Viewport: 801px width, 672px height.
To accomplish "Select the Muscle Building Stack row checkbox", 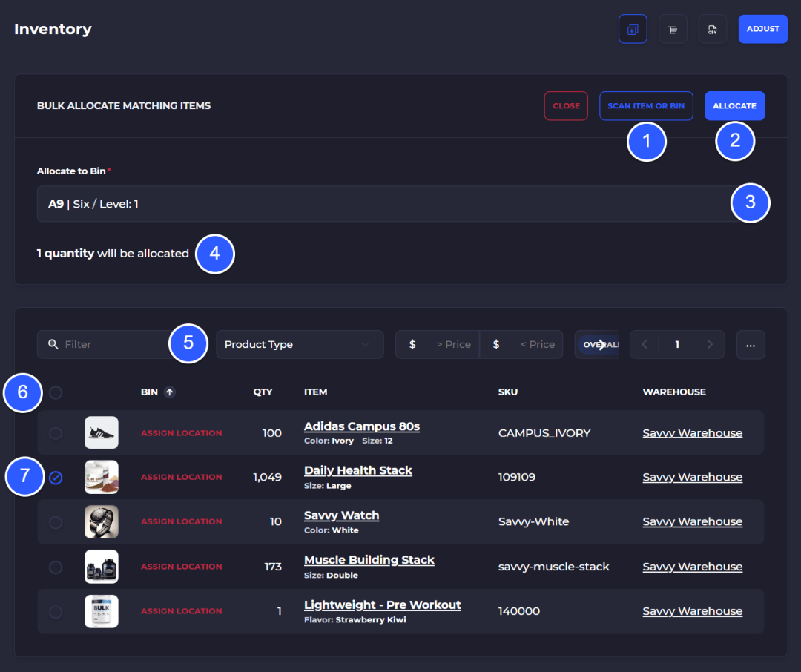I will coord(56,567).
